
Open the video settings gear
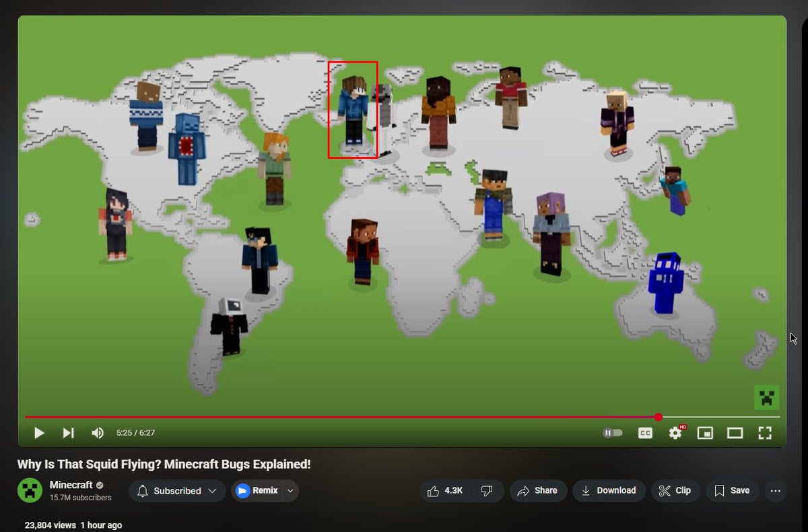[x=675, y=433]
